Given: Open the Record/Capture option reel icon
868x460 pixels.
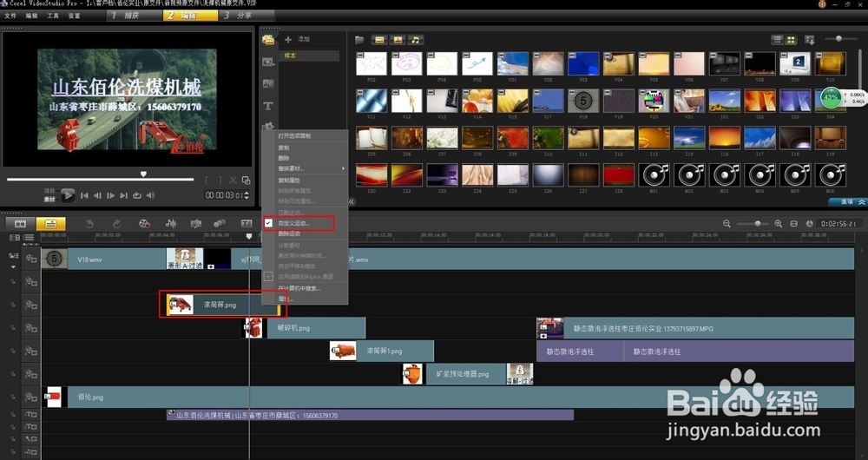Looking at the screenshot, I should click(145, 224).
